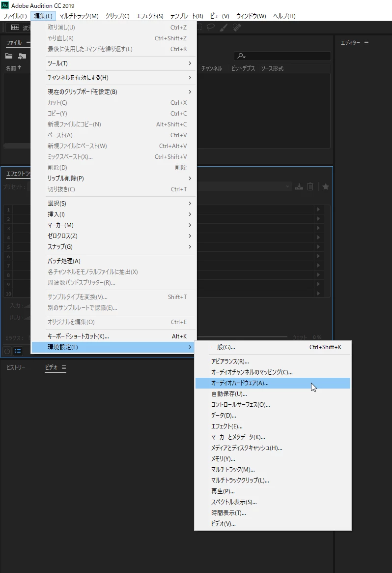Open the エフェクト(S) menu

(x=150, y=16)
